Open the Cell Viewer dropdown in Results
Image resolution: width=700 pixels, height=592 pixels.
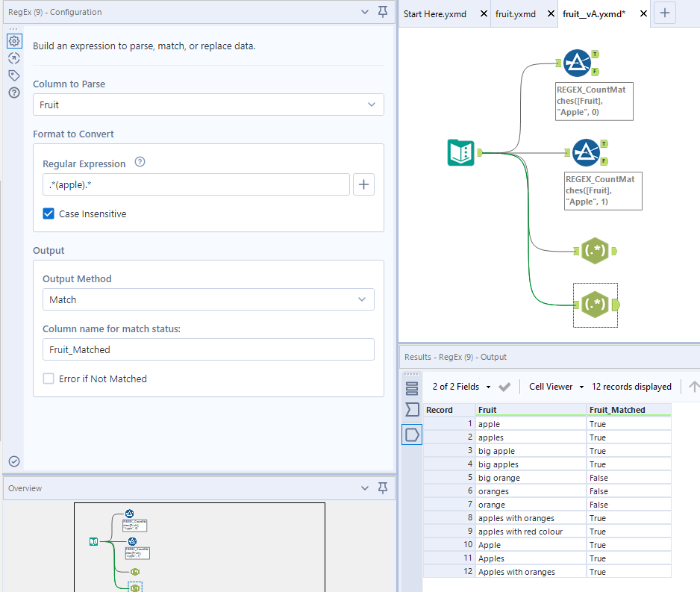(555, 386)
